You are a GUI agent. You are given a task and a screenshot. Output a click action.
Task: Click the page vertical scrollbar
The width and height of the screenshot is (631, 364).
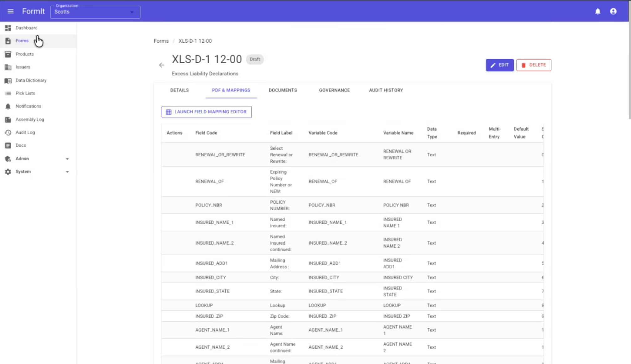(x=629, y=71)
